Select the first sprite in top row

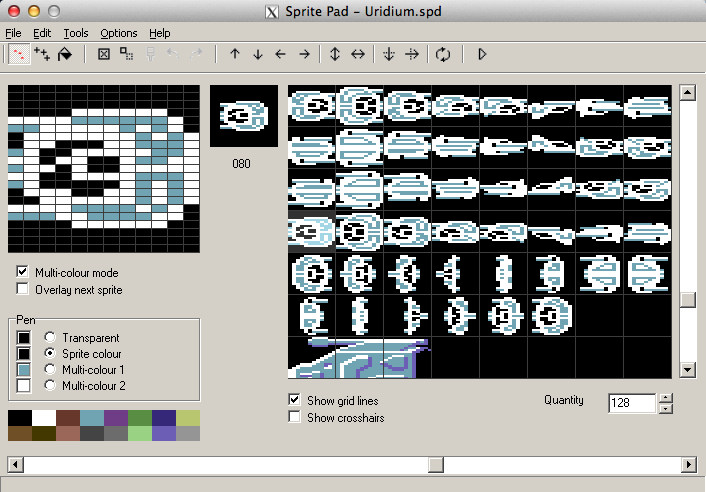(x=312, y=106)
